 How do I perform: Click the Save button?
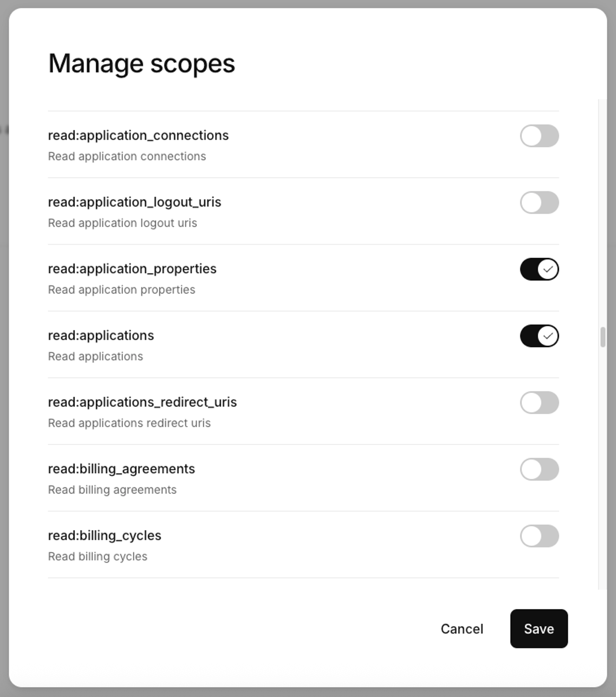coord(539,629)
